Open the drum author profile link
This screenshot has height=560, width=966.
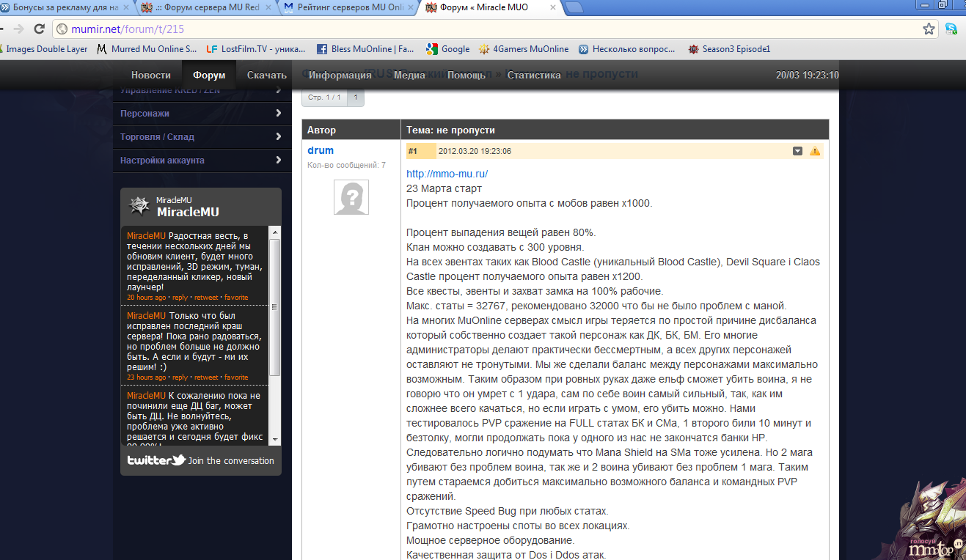(x=321, y=150)
